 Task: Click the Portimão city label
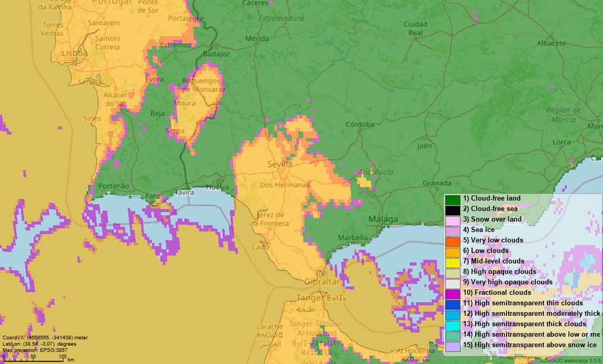pos(114,186)
